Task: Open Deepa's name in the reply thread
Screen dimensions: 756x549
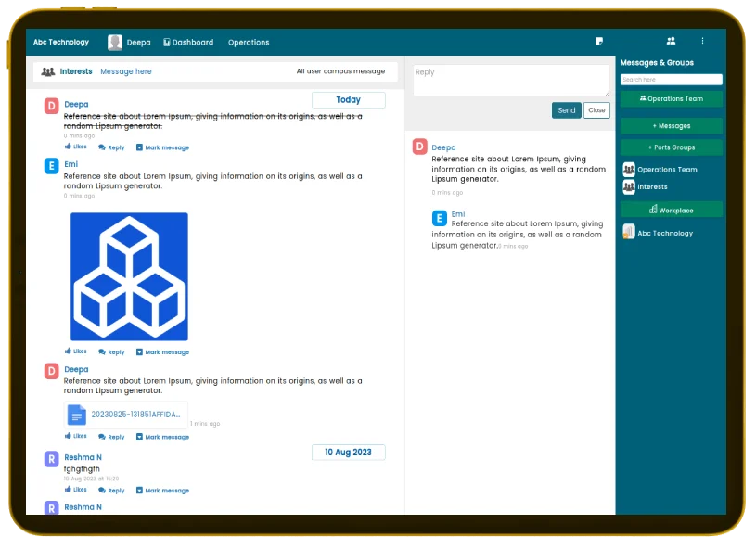Action: 443,147
